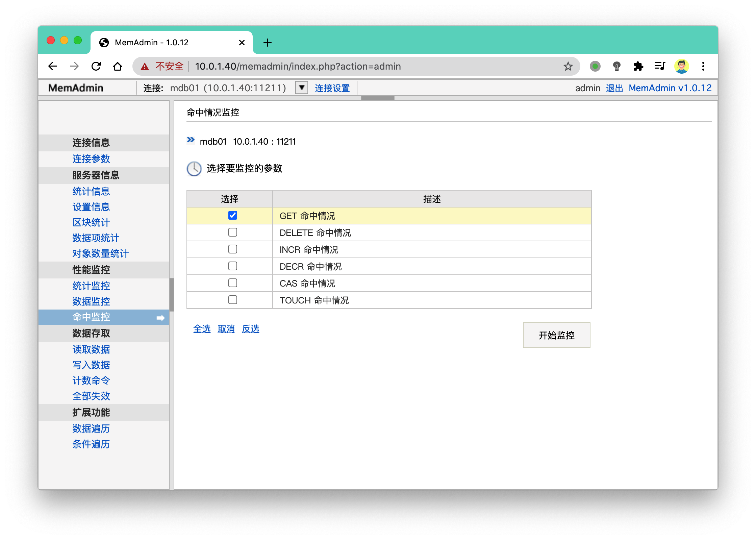
Task: Open the extensions puzzle menu
Action: click(x=638, y=66)
